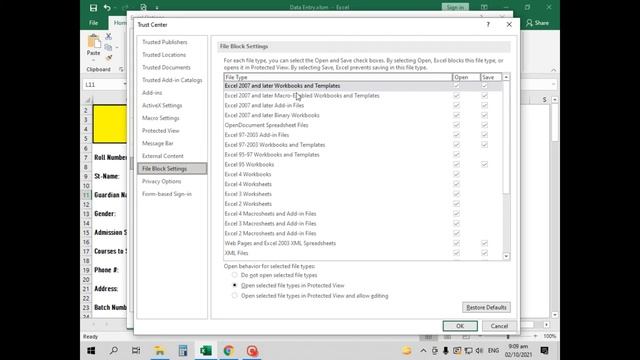
Task: Click the weather icon in system tray
Action: click(407, 351)
